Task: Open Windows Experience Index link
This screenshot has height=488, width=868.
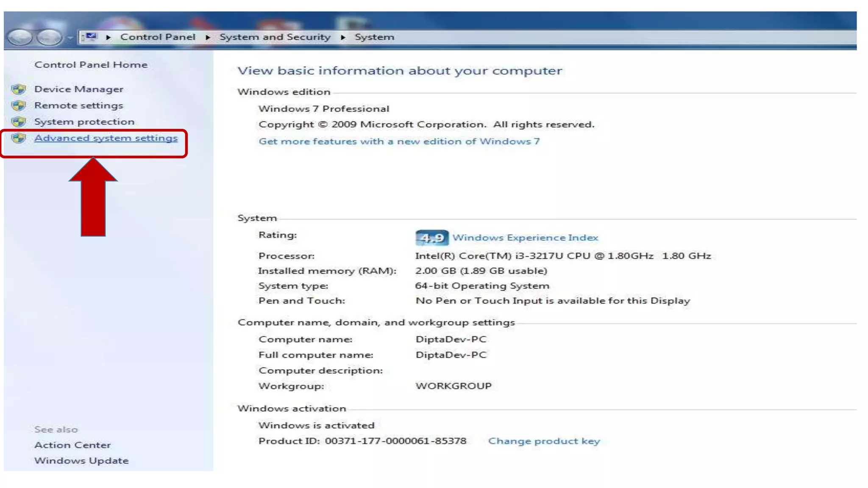Action: coord(525,238)
